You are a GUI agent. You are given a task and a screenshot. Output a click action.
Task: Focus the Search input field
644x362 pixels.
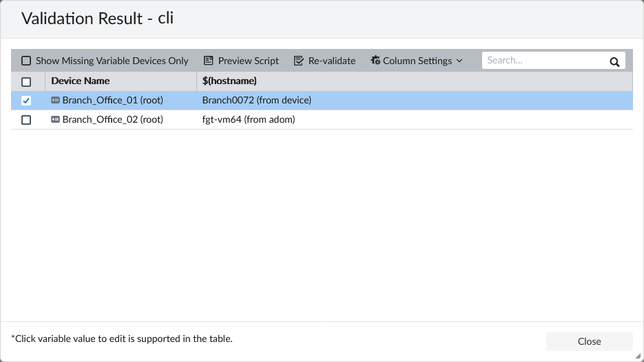[x=544, y=61]
